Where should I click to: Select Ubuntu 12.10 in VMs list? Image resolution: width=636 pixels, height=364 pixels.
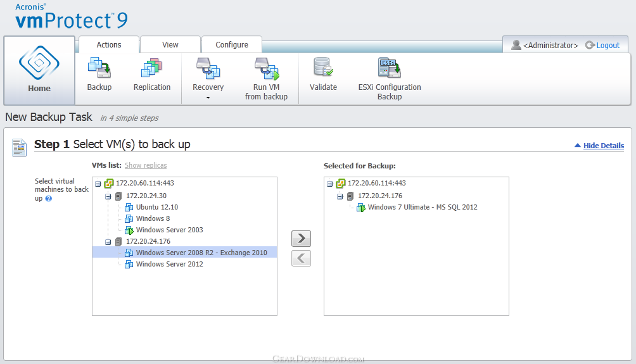157,207
